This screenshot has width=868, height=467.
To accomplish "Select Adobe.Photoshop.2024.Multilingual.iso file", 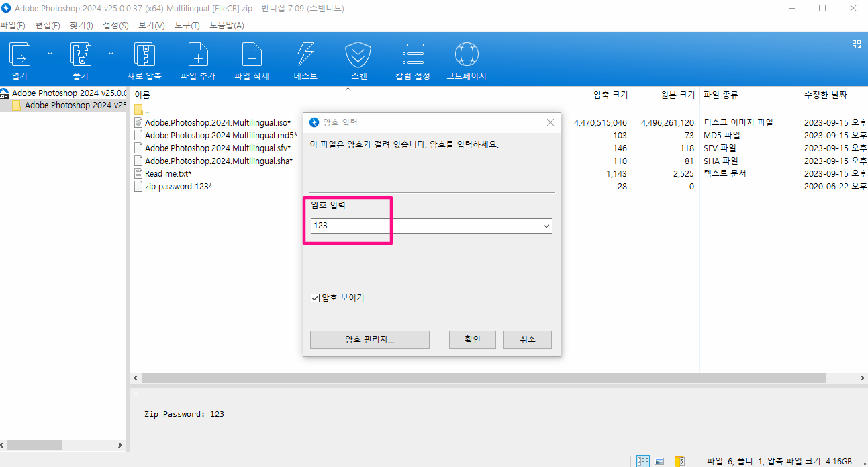I will pos(218,122).
